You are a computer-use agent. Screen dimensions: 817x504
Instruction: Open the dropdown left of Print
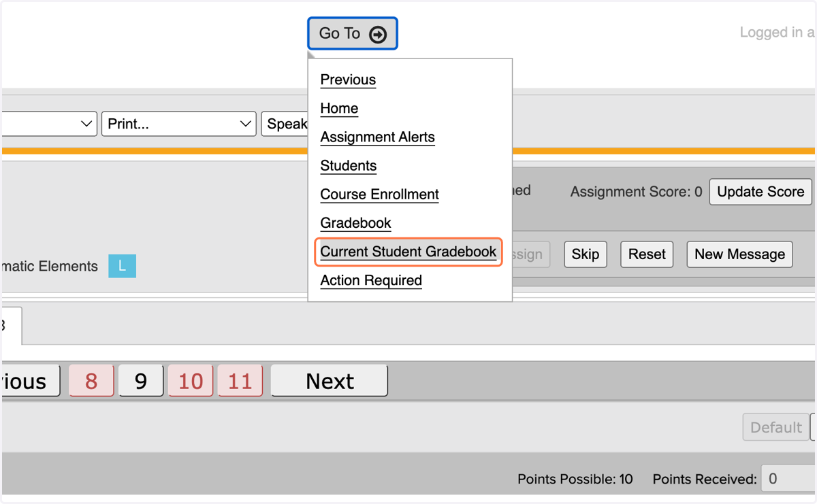click(x=48, y=124)
